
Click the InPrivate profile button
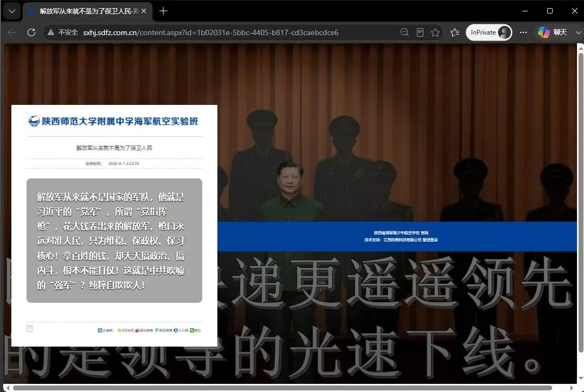[x=489, y=32]
